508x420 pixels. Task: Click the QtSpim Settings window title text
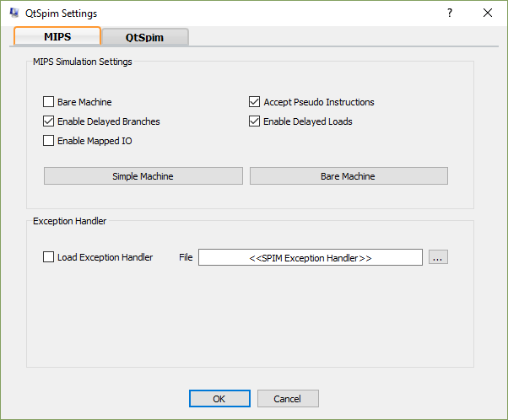(61, 13)
